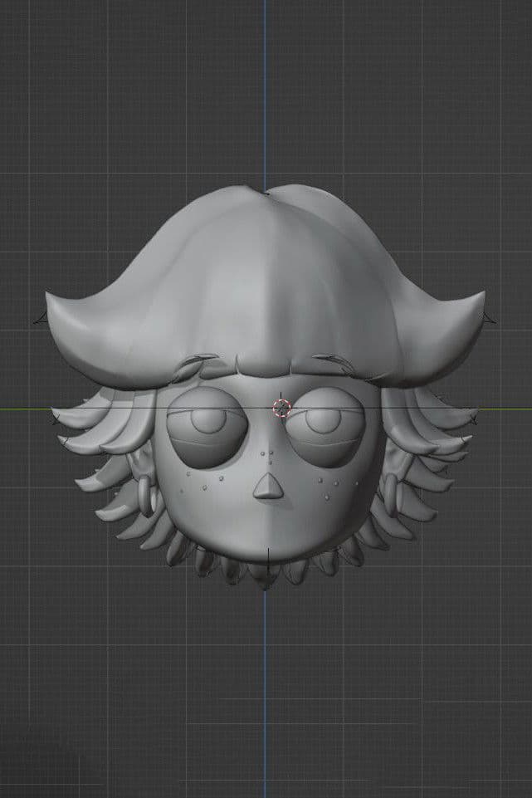Screen dimensions: 532x798
Task: Click the freckle dots above the nose
Action: (268, 455)
